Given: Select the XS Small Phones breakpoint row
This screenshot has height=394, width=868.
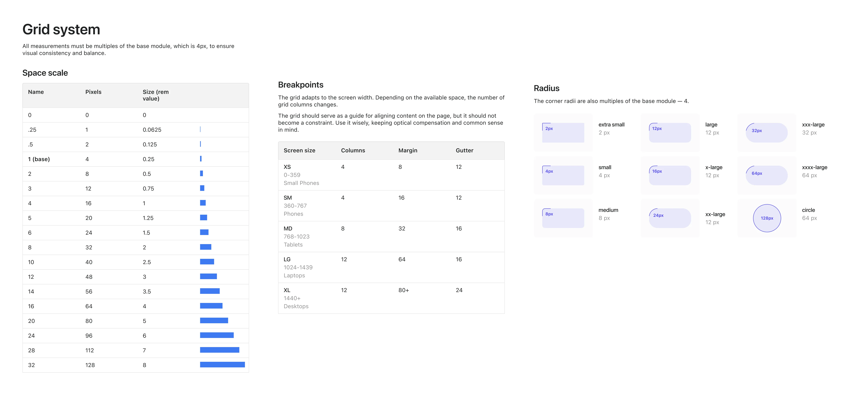Looking at the screenshot, I should point(391,175).
